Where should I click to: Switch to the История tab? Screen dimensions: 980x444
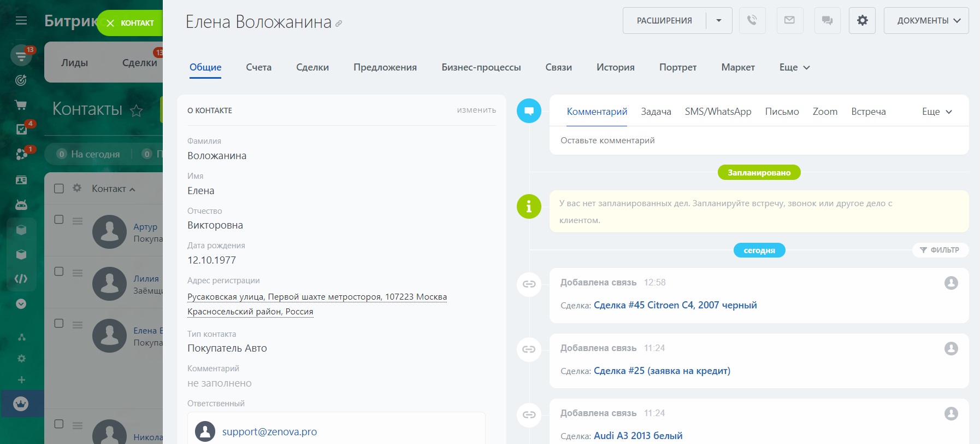[x=615, y=67]
